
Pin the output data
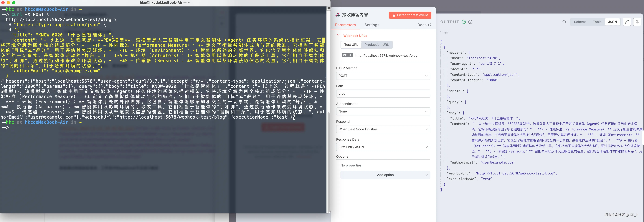[x=637, y=22]
